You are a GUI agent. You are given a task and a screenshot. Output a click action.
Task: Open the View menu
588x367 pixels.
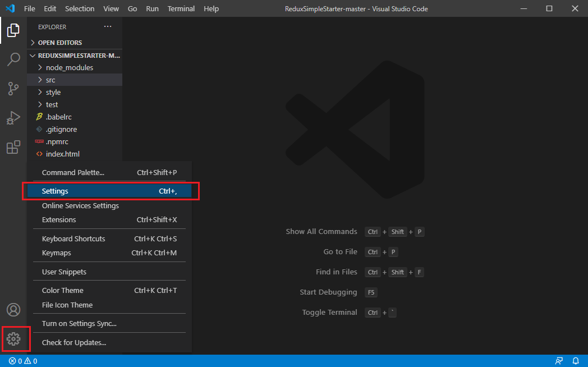111,8
